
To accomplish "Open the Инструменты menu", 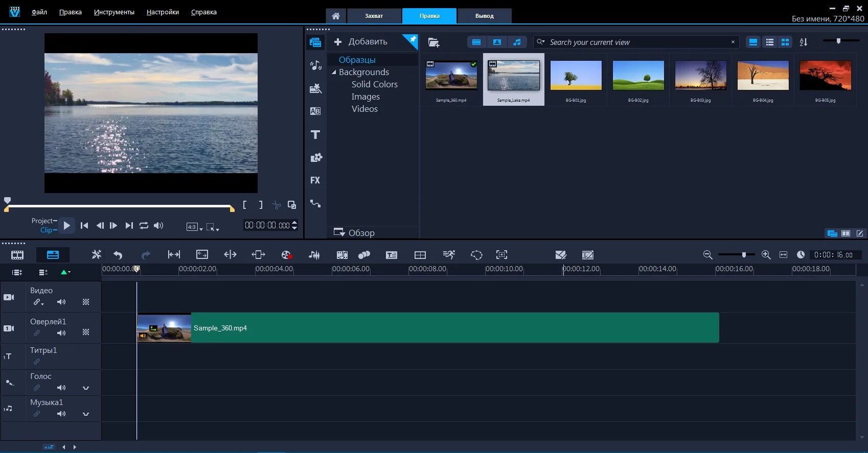I will point(114,12).
